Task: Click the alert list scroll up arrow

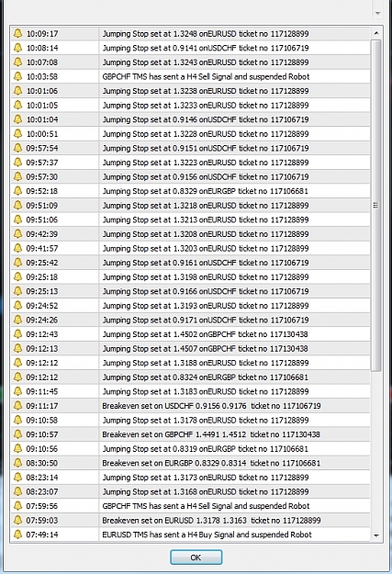Action: click(x=376, y=33)
